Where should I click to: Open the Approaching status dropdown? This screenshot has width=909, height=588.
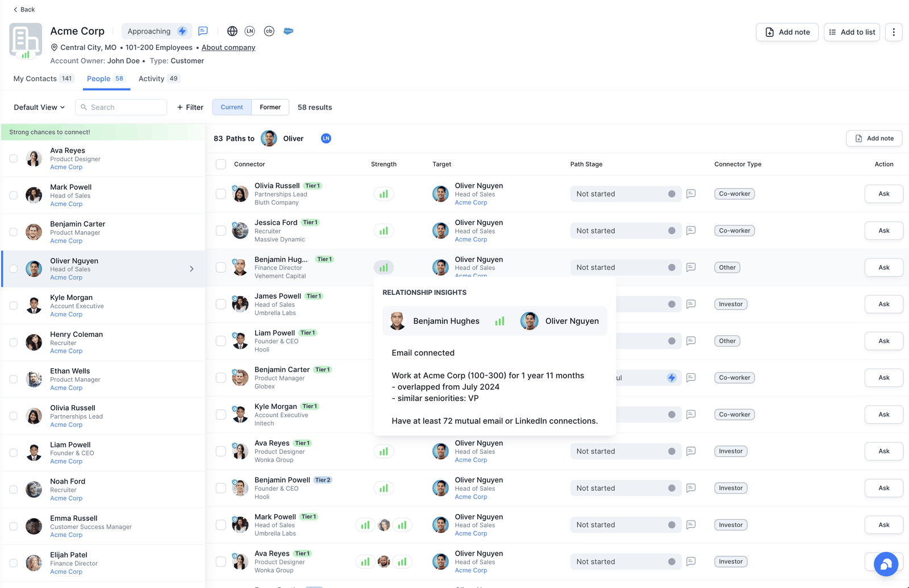coord(157,31)
